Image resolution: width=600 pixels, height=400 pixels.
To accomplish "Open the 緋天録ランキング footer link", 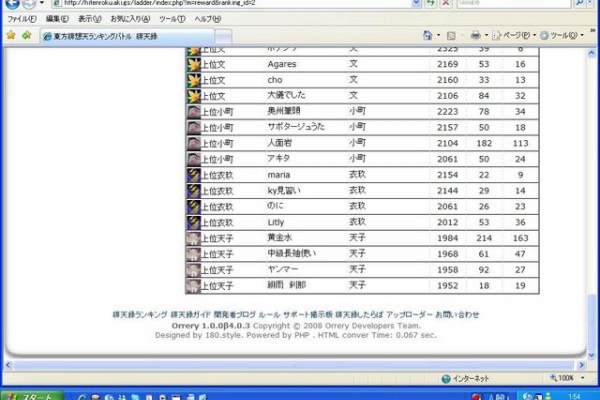I will point(140,315).
